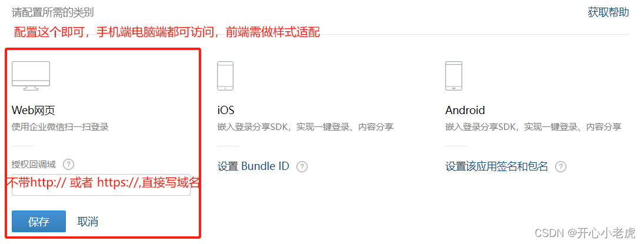The image size is (644, 244).
Task: Click the Android phone icon
Action: [453, 76]
